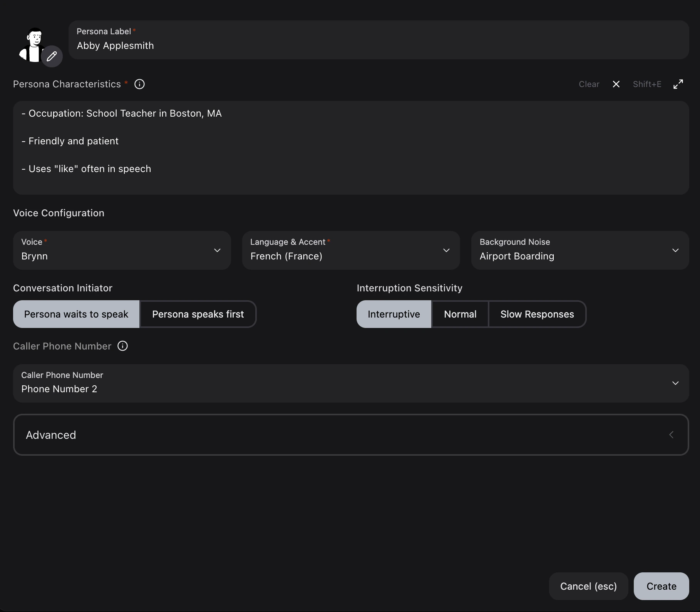This screenshot has width=700, height=612.
Task: Open the Background Noise dropdown
Action: tap(580, 250)
